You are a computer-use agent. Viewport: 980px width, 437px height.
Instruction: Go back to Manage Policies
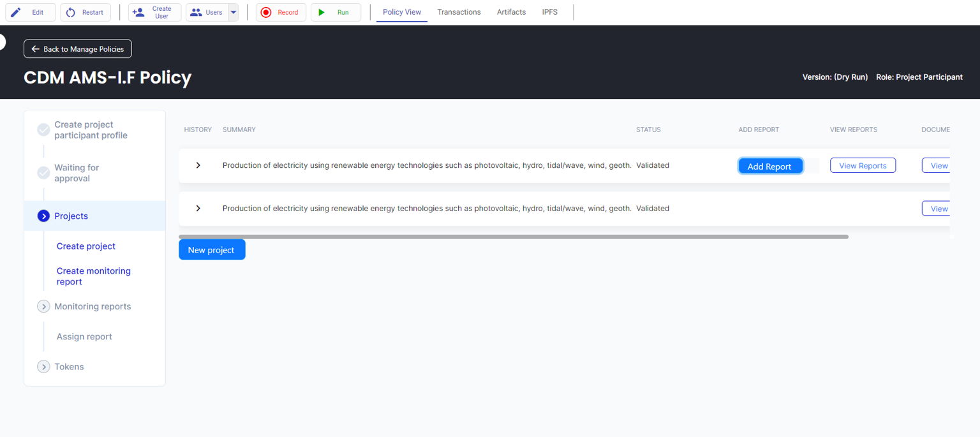point(78,49)
